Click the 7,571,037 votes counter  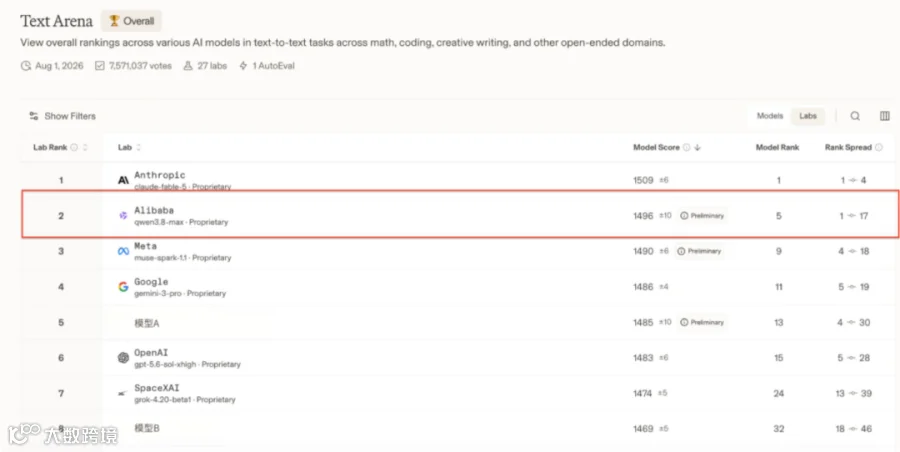(x=140, y=66)
